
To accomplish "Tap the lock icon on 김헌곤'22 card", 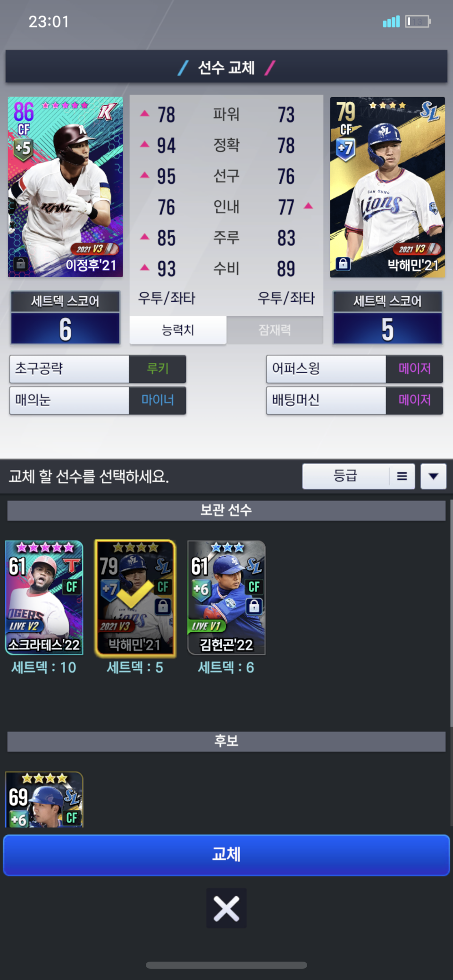I will pyautogui.click(x=254, y=606).
